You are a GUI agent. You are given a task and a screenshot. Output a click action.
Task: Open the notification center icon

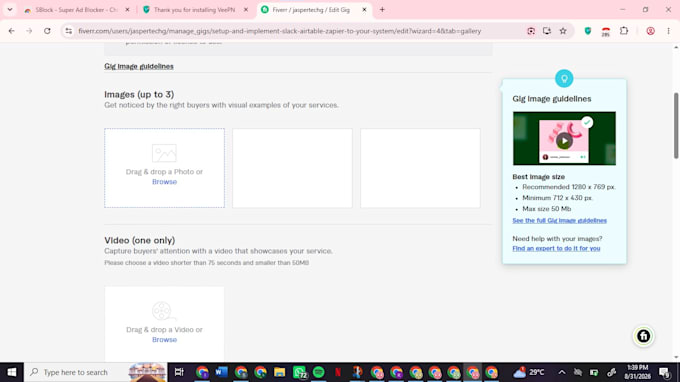664,372
